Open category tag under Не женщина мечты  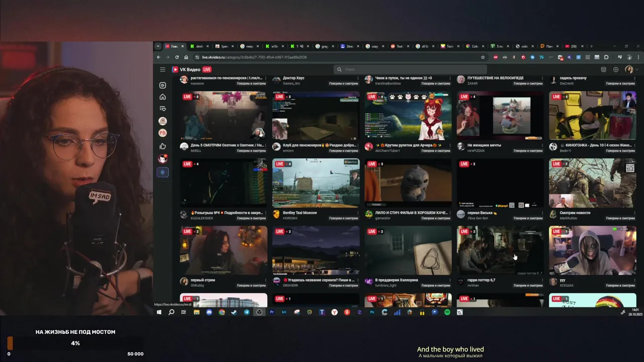pyautogui.click(x=528, y=150)
